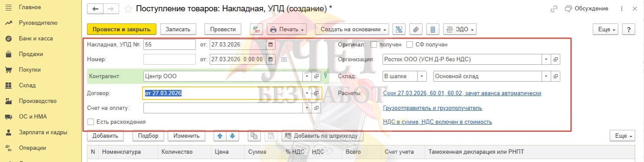Open document structure hierarchy icon

(399, 29)
